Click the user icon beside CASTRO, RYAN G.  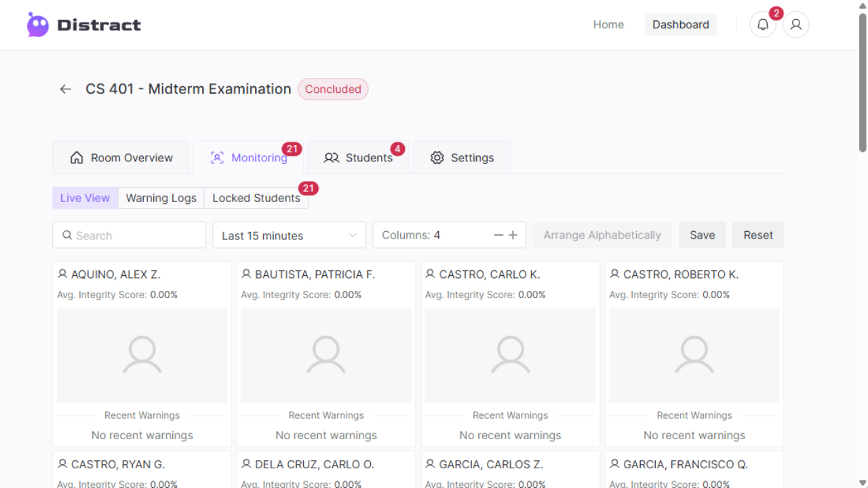click(x=62, y=464)
